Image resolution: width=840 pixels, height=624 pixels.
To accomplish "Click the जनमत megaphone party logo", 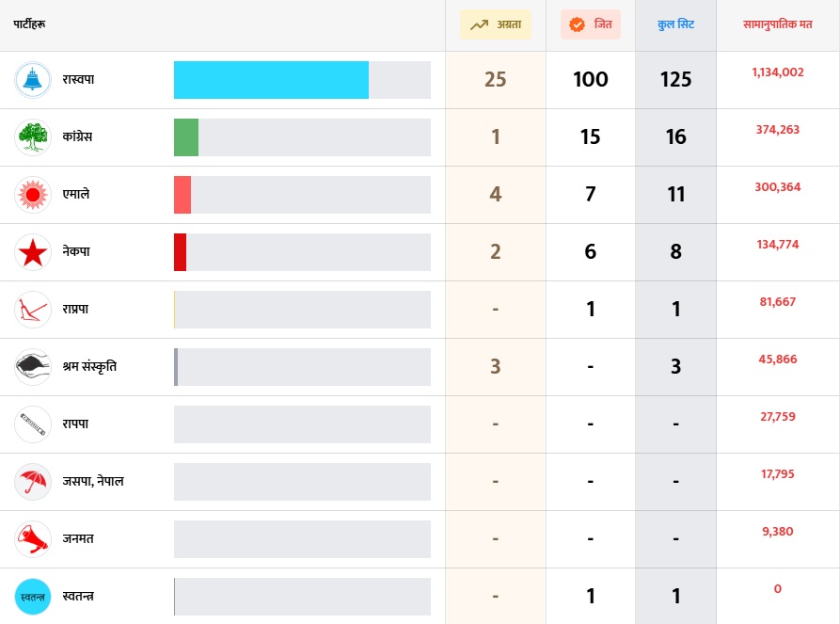I will pos(33,539).
